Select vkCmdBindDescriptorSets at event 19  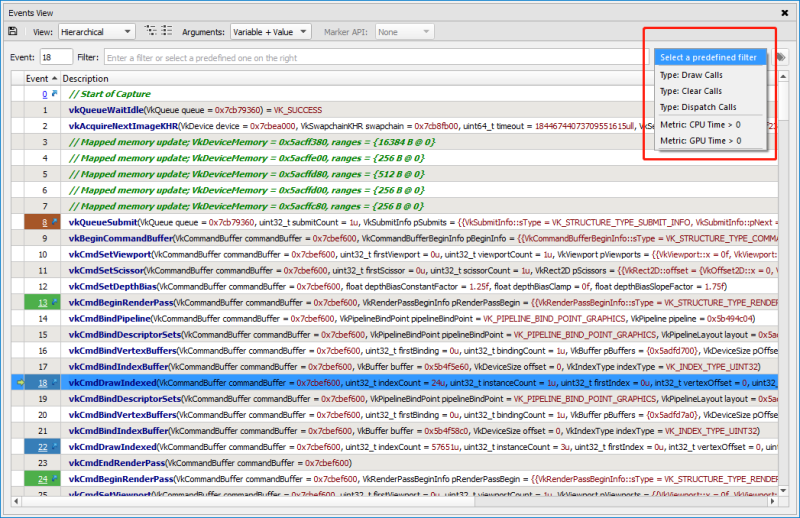coord(394,399)
